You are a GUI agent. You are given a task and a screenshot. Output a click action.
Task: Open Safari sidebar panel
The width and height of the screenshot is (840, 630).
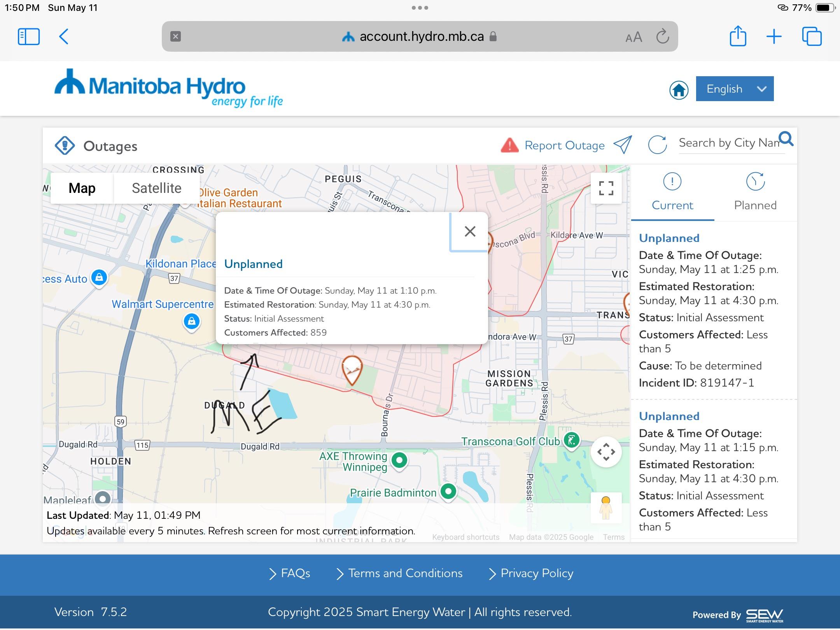click(29, 37)
